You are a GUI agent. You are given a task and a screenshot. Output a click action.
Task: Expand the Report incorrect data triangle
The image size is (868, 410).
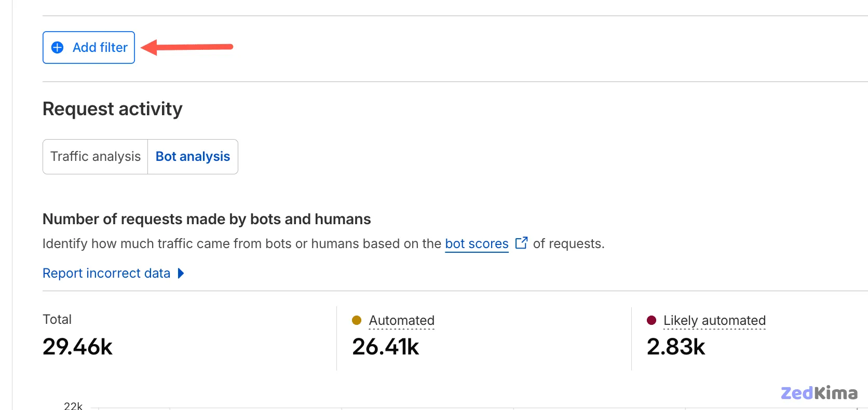[x=181, y=274]
